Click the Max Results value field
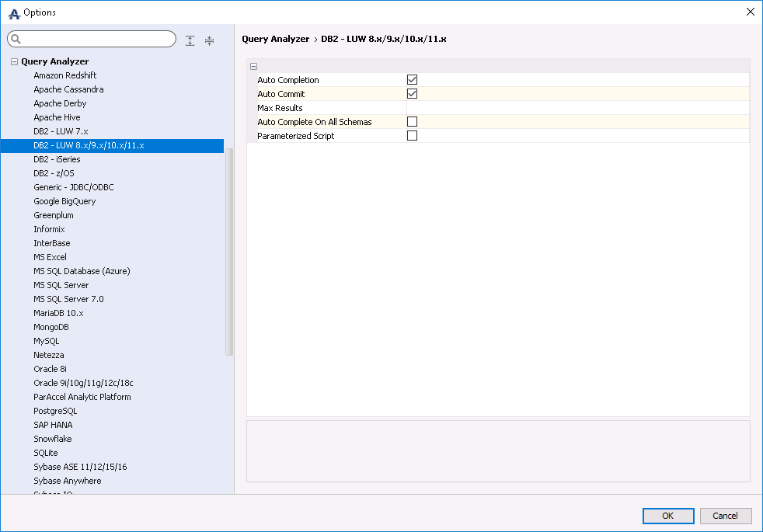Viewport: 763px width, 532px height. tap(575, 108)
